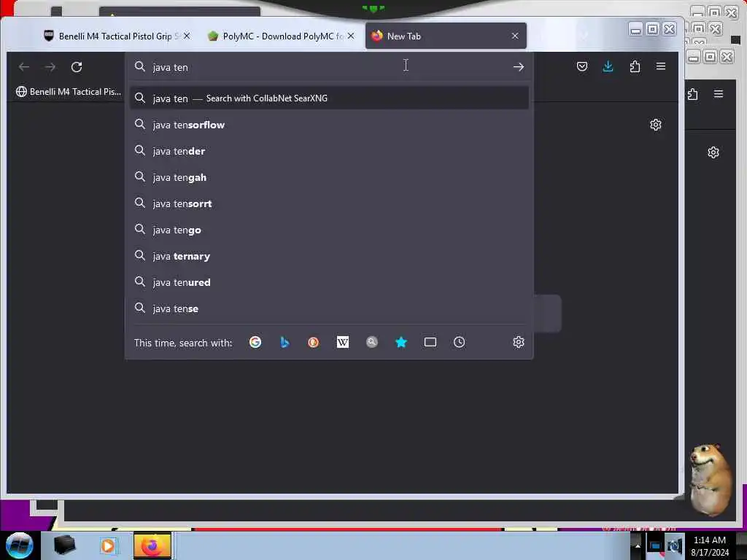Image resolution: width=747 pixels, height=560 pixels.
Task: Show hidden system tray icons
Action: click(638, 546)
